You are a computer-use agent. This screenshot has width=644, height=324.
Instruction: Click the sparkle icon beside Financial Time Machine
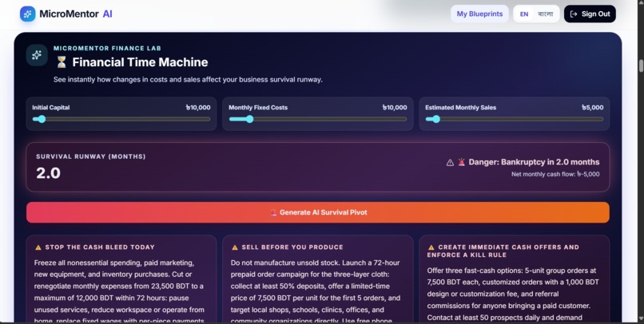pyautogui.click(x=37, y=55)
